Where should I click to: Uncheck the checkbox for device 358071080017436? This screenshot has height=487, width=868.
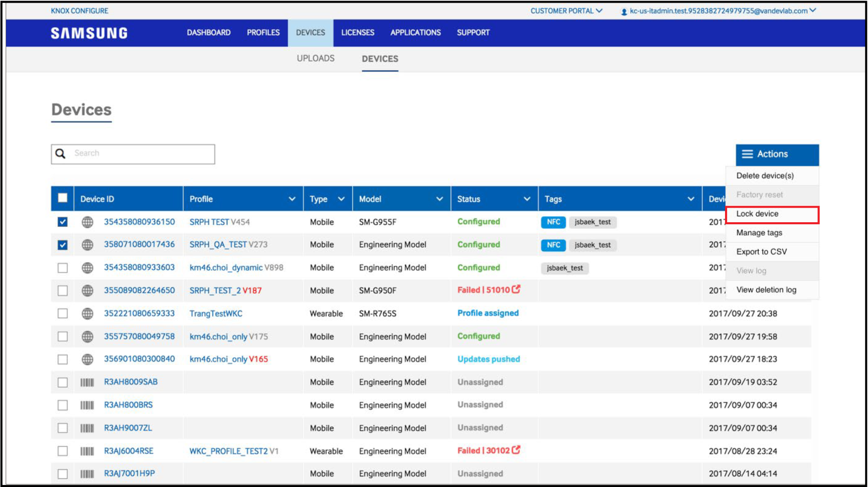coord(63,245)
